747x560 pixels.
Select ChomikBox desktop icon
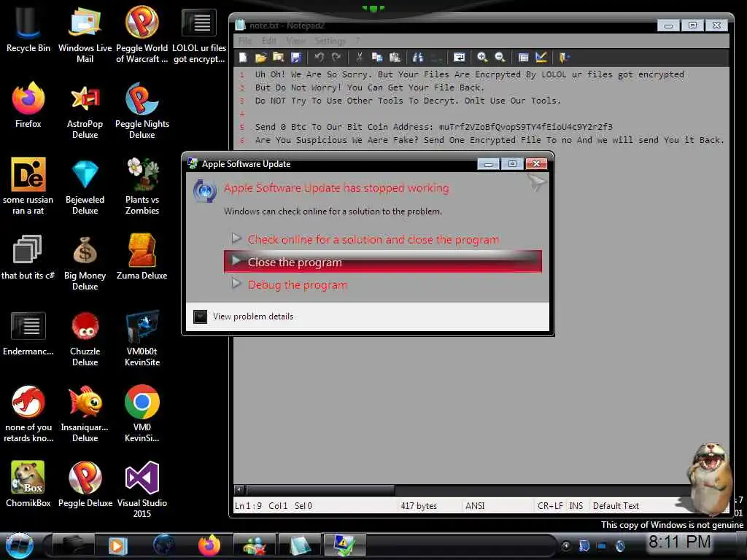[28, 484]
